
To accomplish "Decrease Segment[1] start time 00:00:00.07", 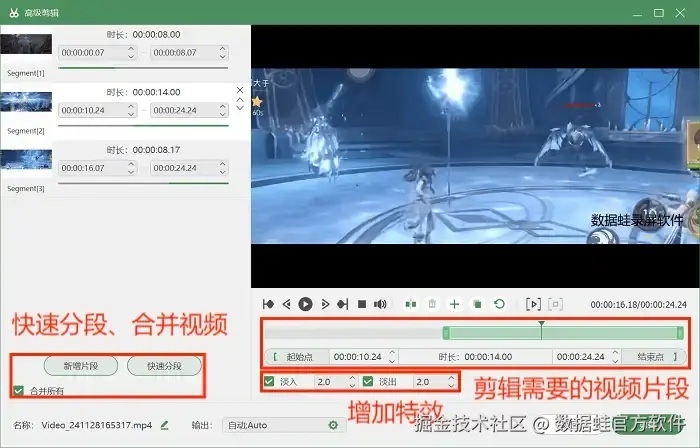I will [131, 56].
